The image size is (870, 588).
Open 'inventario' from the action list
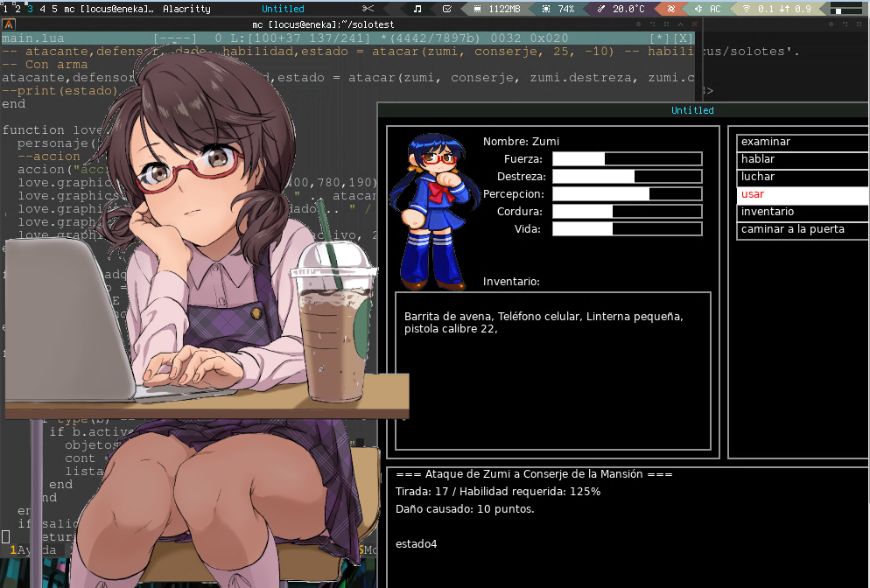pos(802,212)
